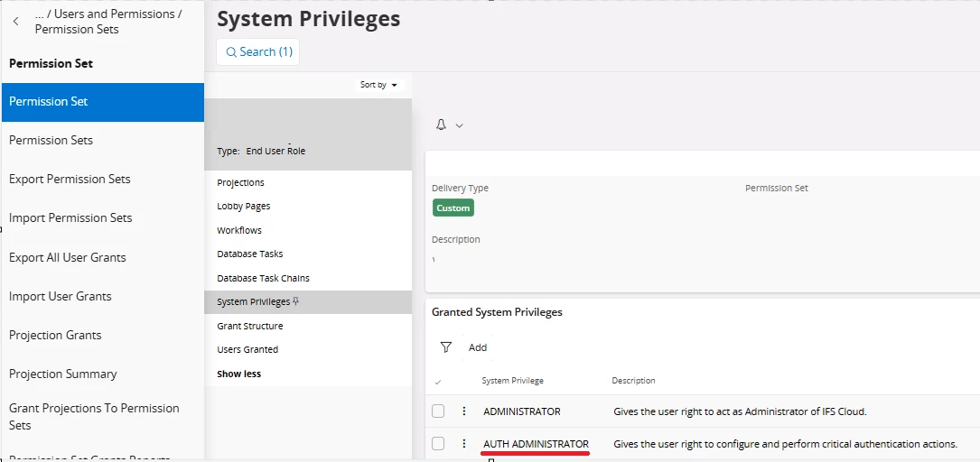
Task: Click the magnifier icon in Search (1)
Action: pos(231,52)
